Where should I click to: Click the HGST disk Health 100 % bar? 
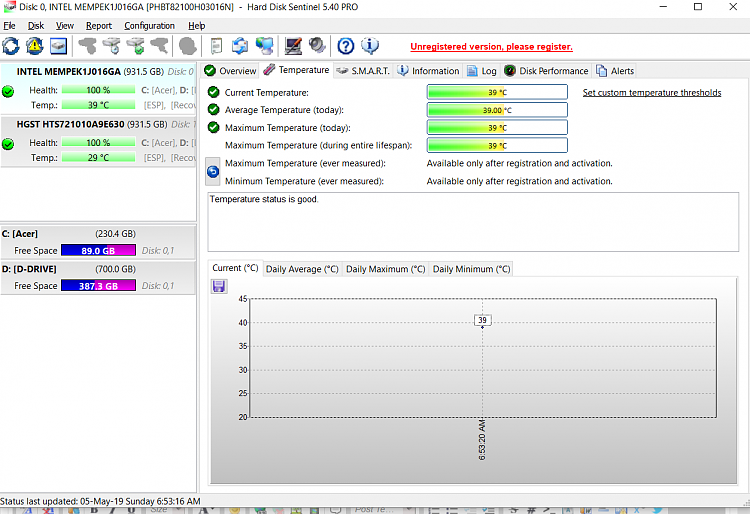[99, 142]
